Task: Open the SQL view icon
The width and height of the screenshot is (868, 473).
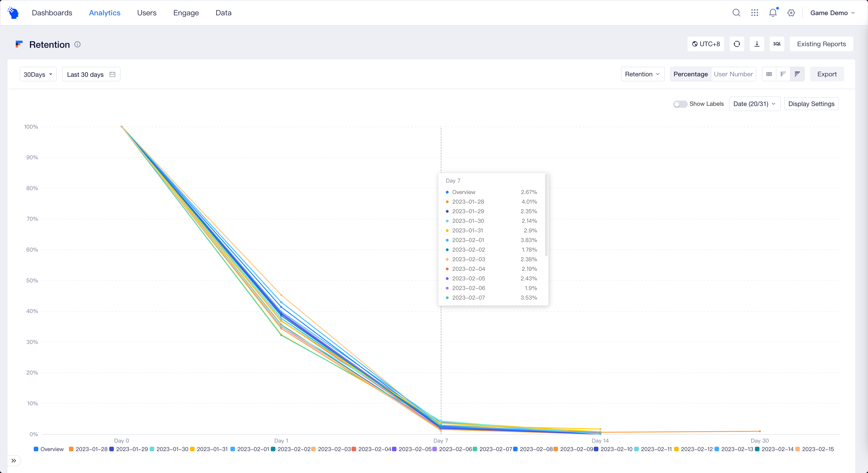Action: [777, 44]
